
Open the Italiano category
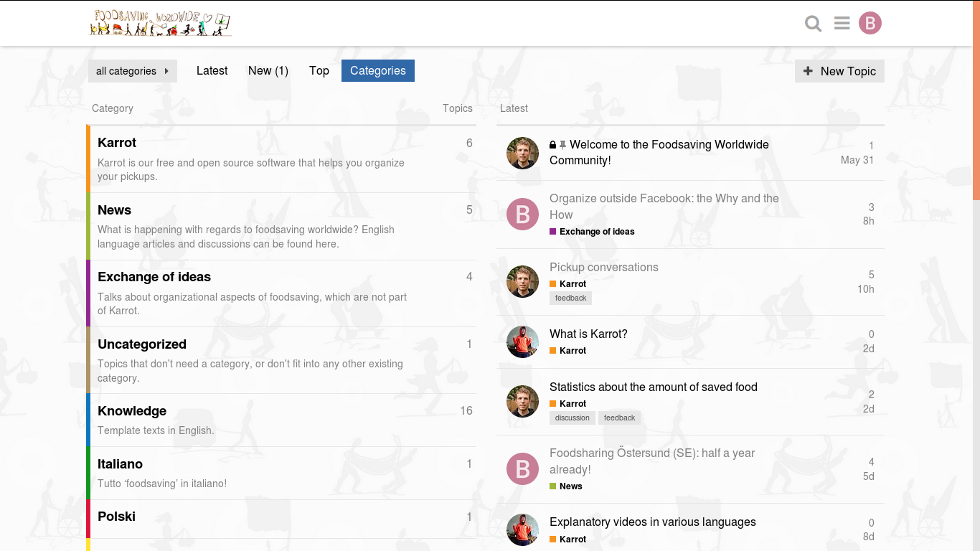pyautogui.click(x=120, y=464)
